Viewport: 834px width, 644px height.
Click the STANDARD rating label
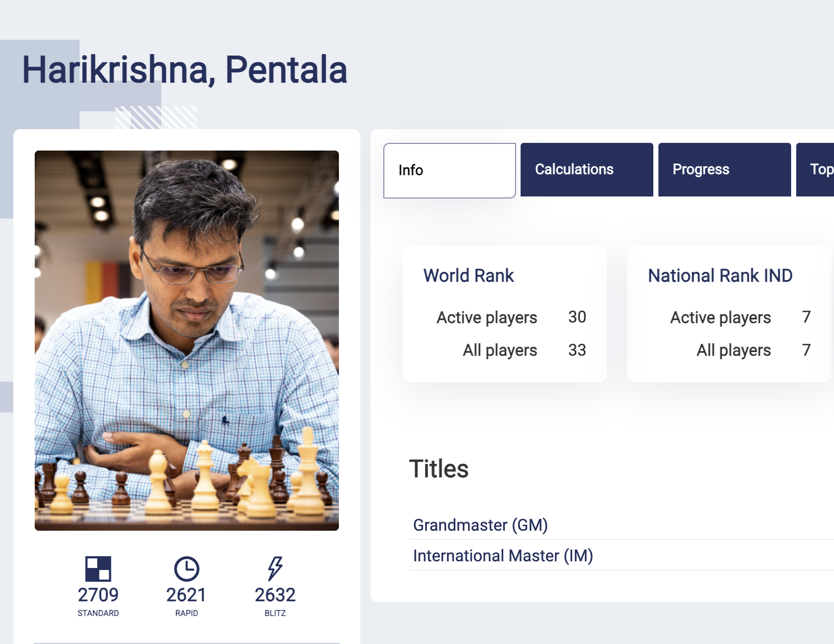98,613
